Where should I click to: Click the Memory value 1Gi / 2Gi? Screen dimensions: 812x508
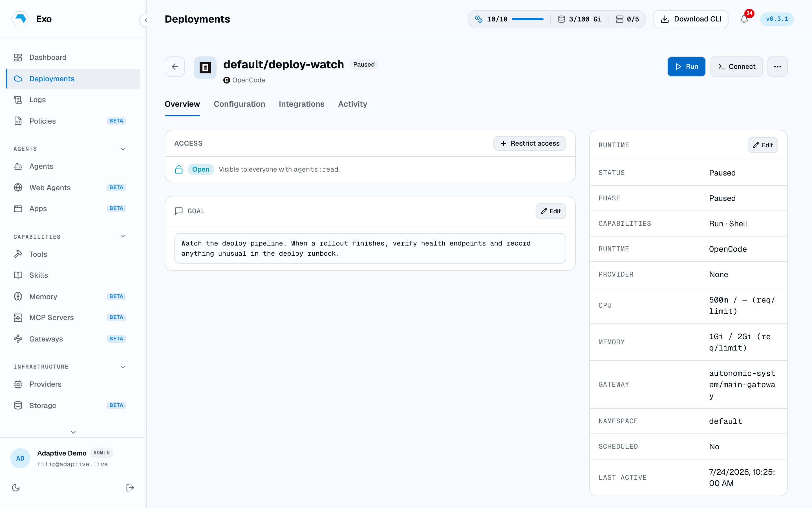coord(740,342)
